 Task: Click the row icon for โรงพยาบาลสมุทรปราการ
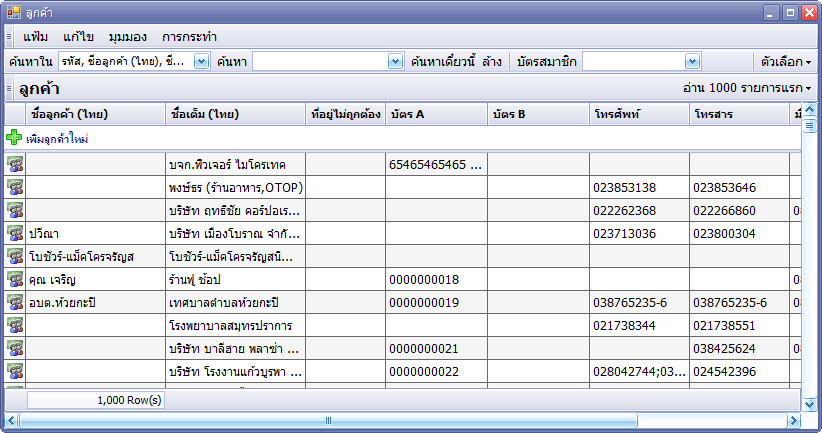15,325
